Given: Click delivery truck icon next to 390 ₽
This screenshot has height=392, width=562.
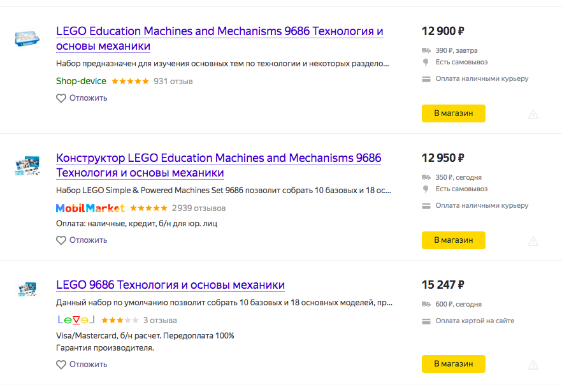Looking at the screenshot, I should [x=426, y=50].
